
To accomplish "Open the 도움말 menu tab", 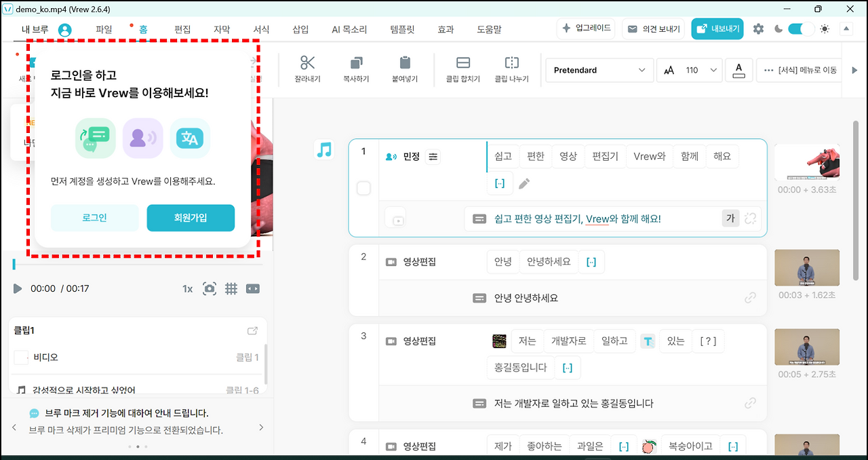I will coord(489,29).
